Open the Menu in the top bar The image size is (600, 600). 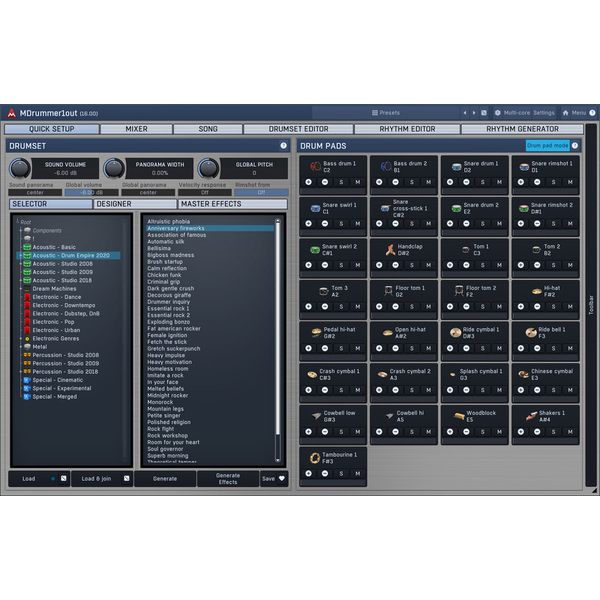[579, 113]
